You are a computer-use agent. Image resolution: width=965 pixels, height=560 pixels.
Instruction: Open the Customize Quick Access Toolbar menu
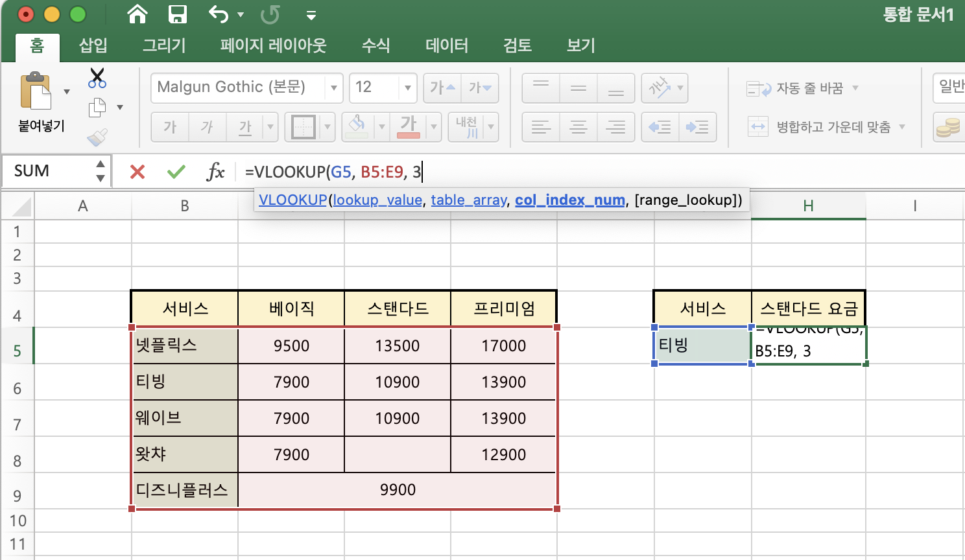click(x=311, y=14)
